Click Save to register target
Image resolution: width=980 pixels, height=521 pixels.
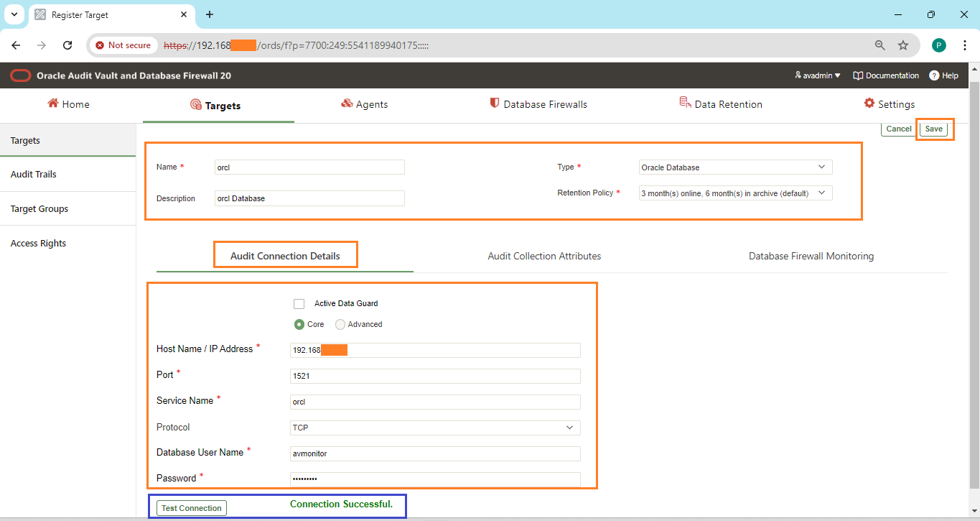933,129
